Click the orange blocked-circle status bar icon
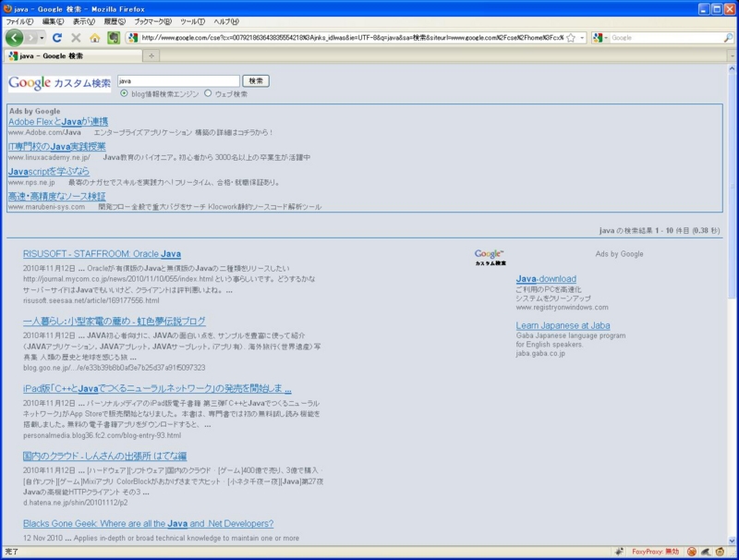Screen dimensions: 739x560 (x=691, y=551)
